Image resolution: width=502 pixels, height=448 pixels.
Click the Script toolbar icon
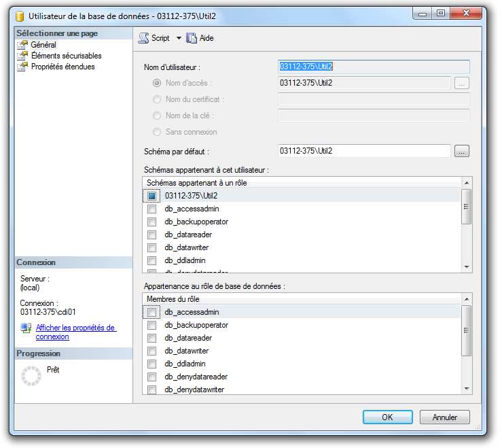(143, 38)
